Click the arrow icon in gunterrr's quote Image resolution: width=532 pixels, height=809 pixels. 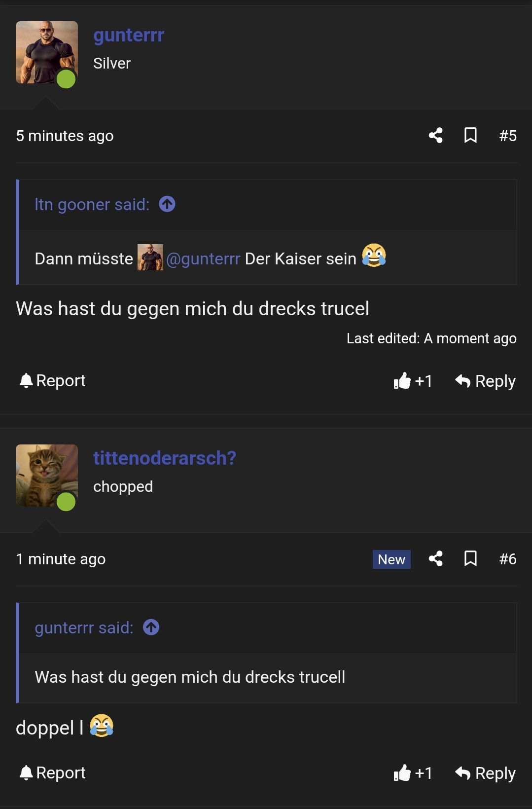point(151,627)
